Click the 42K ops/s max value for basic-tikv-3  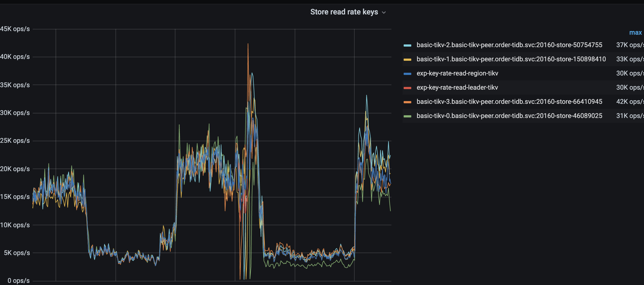click(630, 102)
